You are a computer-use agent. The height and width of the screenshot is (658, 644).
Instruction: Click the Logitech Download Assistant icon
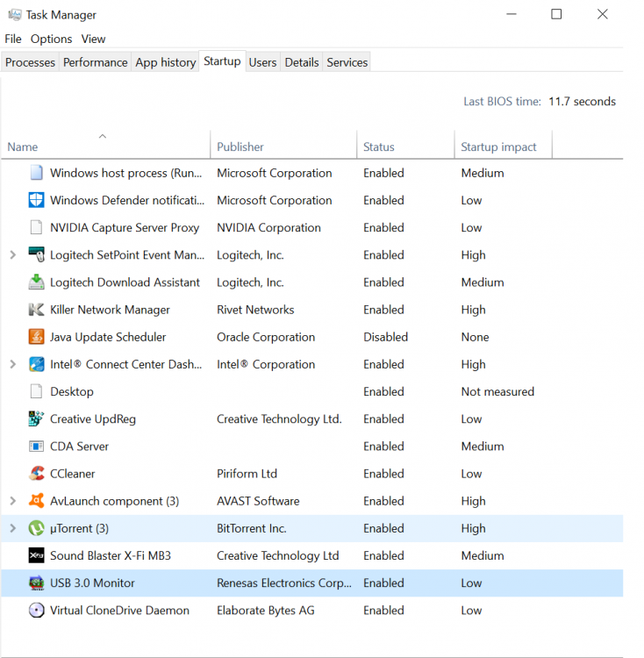click(x=37, y=282)
